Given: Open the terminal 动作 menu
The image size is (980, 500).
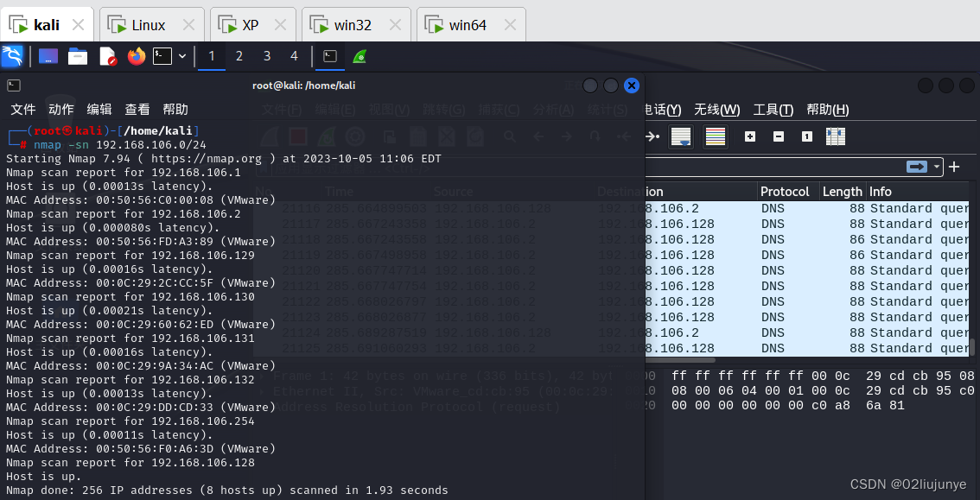Looking at the screenshot, I should coord(61,109).
